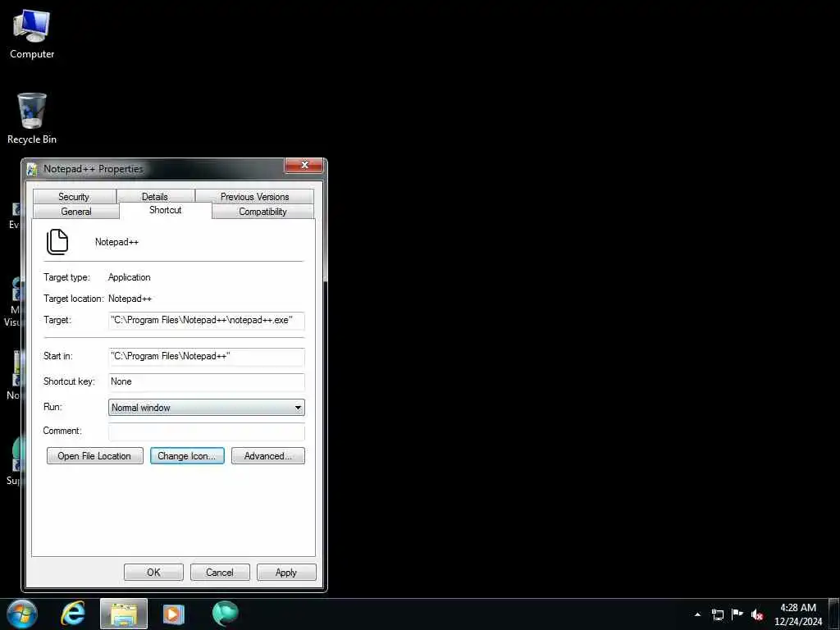
Task: Switch to the General tab
Action: (76, 212)
